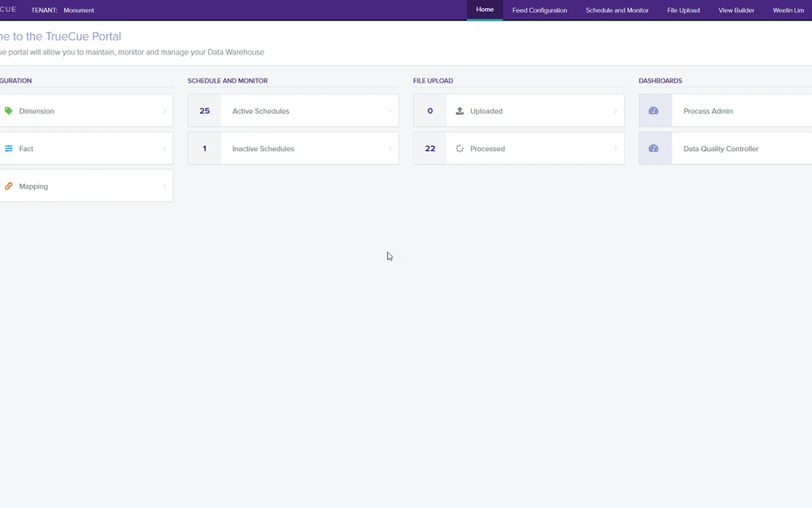Open the Processed files link
The width and height of the screenshot is (812, 508).
pyautogui.click(x=487, y=148)
